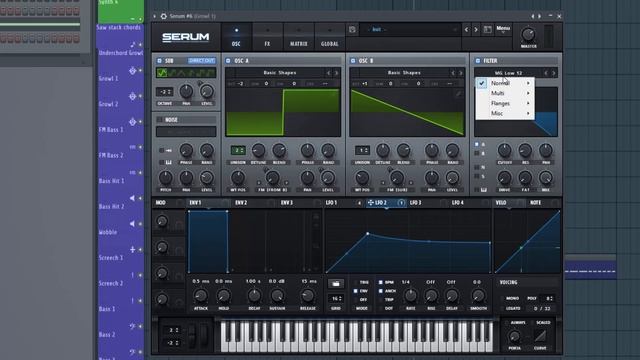Expand the Flanges filter submenu
This screenshot has width=640, height=360.
coord(505,103)
